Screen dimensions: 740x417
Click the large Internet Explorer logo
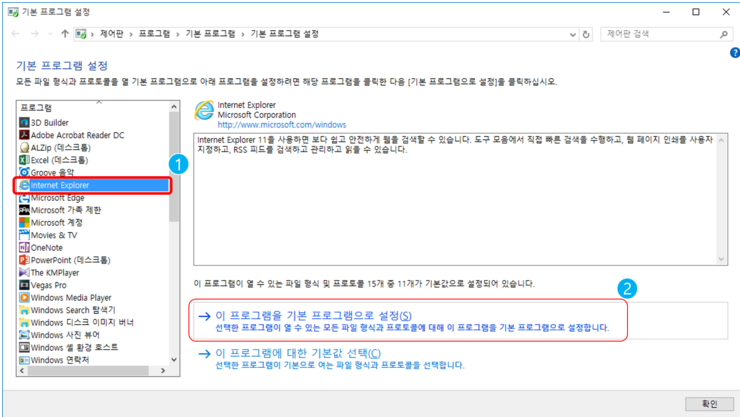(x=204, y=111)
